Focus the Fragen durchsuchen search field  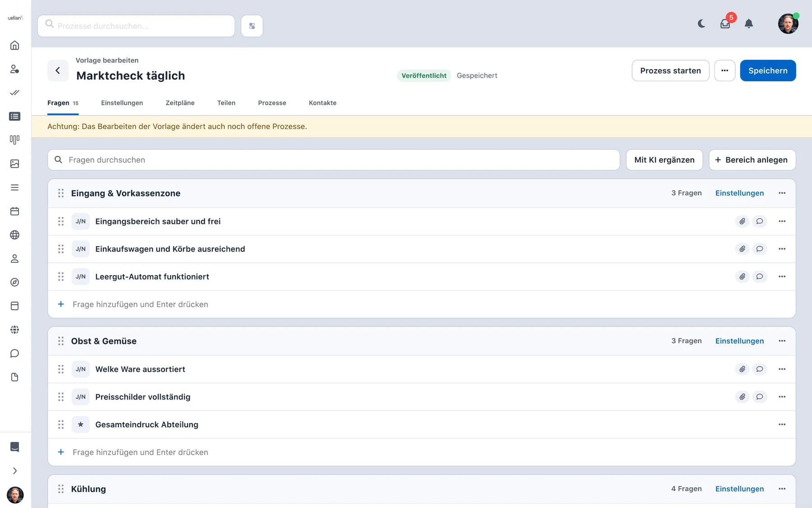click(333, 160)
